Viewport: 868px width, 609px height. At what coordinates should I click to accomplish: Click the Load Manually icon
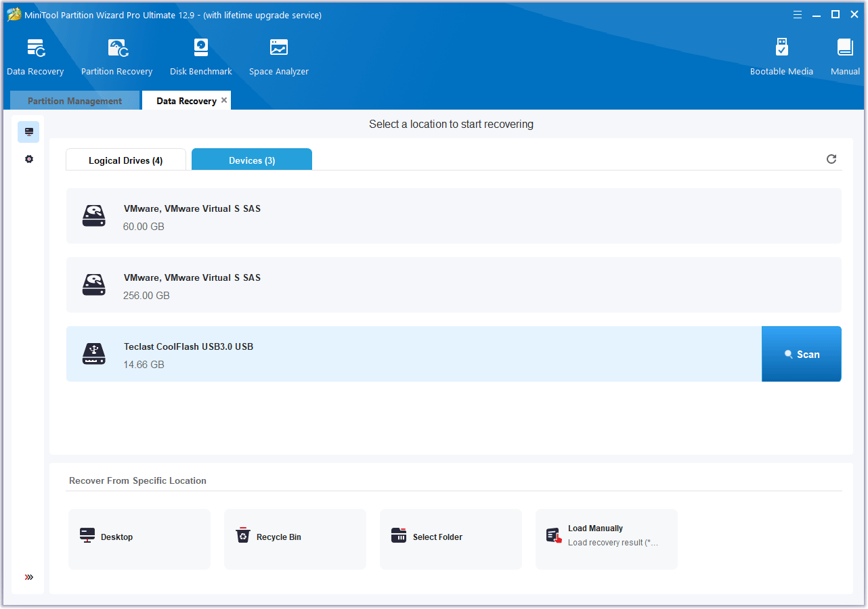(555, 536)
